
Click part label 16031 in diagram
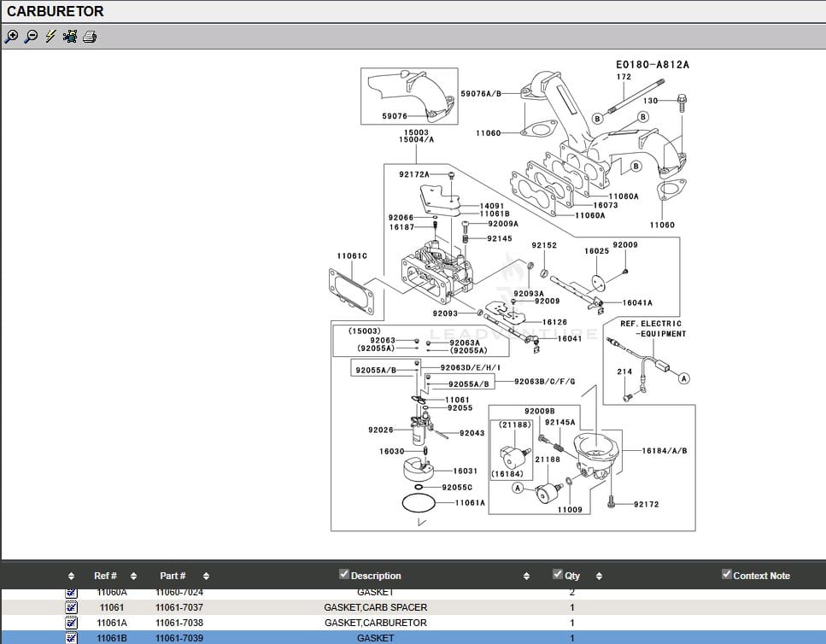(x=465, y=471)
